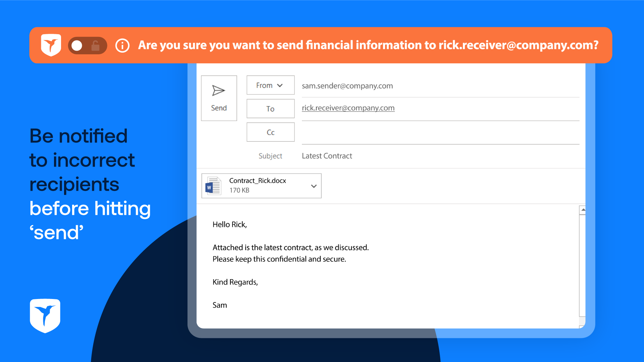The width and height of the screenshot is (644, 362).
Task: Click the Latest Contract subject field
Action: point(327,156)
